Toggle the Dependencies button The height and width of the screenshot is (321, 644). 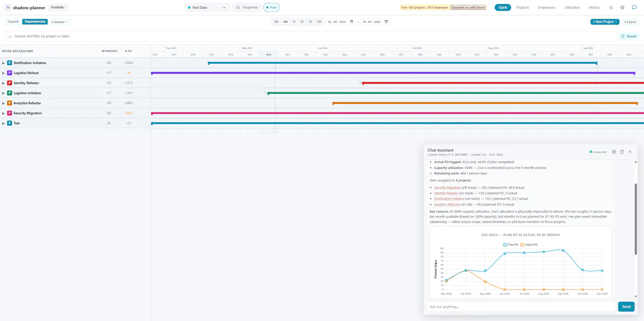[35, 22]
